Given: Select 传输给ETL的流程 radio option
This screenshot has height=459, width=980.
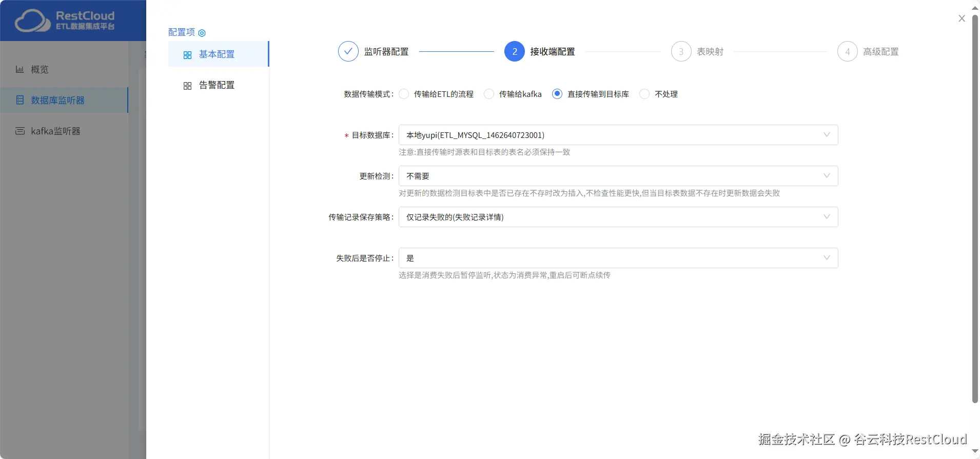Looking at the screenshot, I should [404, 94].
